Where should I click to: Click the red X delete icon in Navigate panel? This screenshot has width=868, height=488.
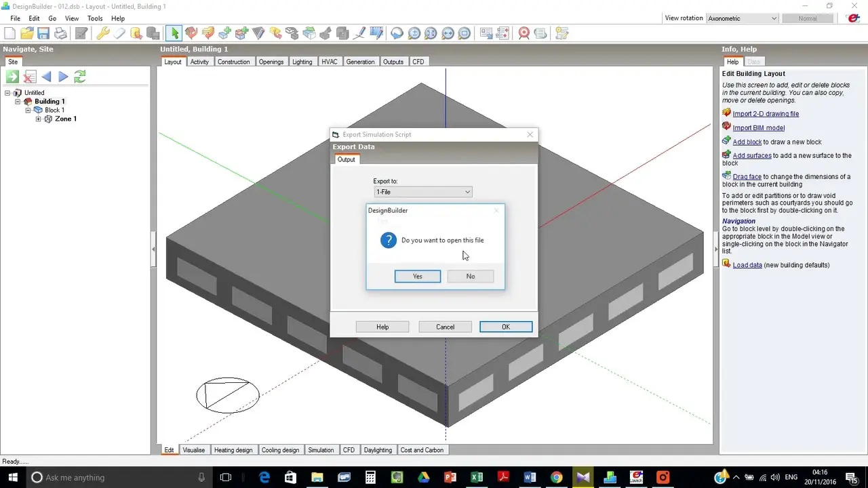(x=30, y=77)
